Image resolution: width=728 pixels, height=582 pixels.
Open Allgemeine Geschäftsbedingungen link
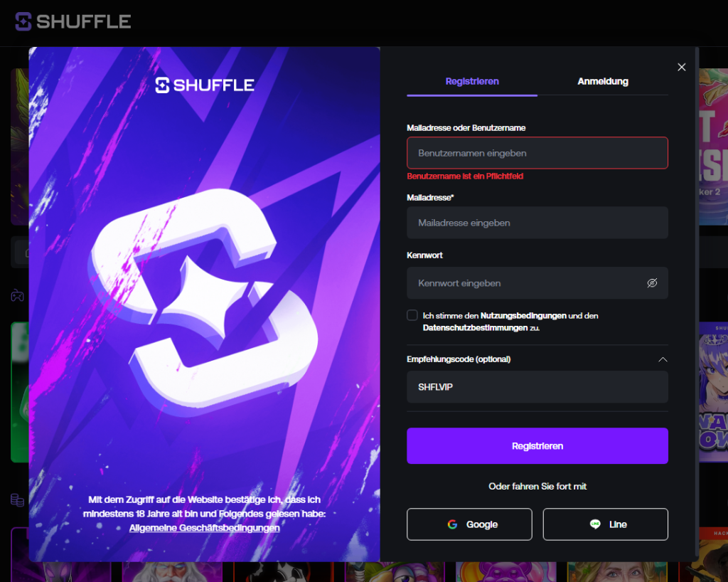coord(204,528)
